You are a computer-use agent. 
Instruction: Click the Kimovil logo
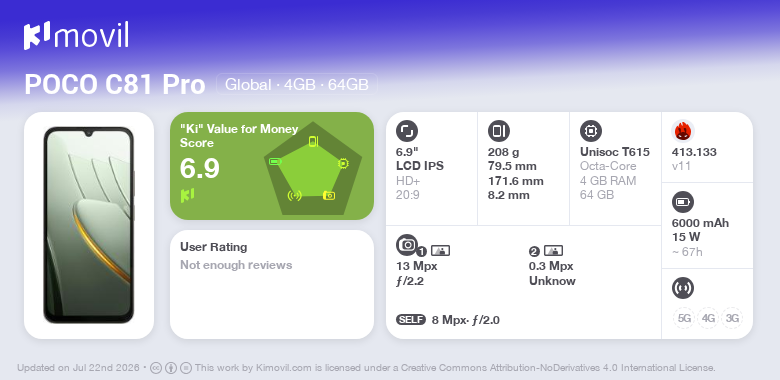click(x=76, y=35)
